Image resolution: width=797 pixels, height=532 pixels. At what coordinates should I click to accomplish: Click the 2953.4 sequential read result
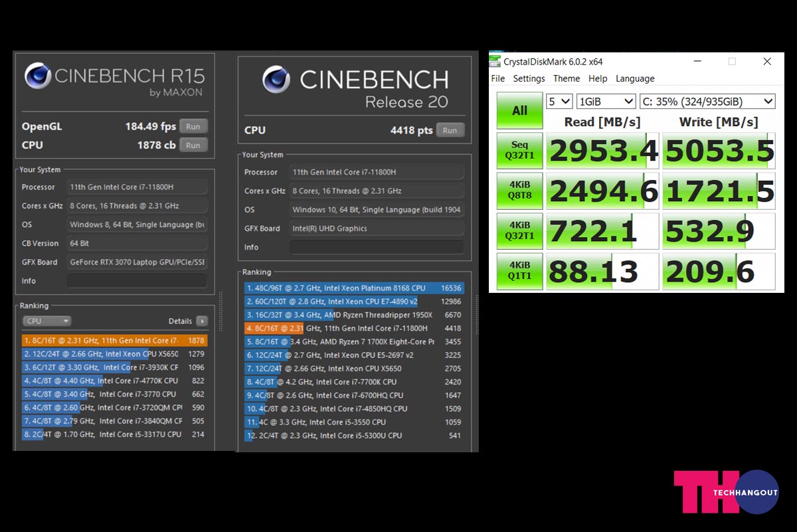click(602, 151)
